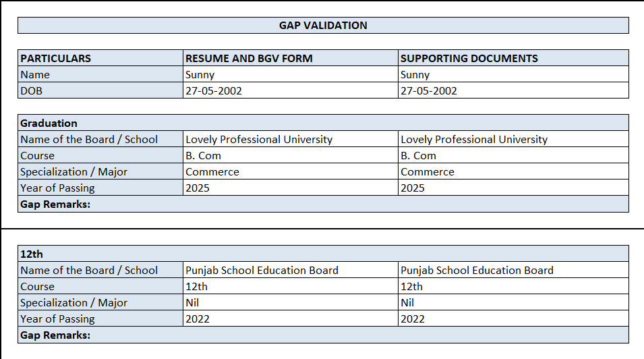This screenshot has height=359, width=644.
Task: Click the DOB value under Supporting Documents
Action: coord(429,91)
